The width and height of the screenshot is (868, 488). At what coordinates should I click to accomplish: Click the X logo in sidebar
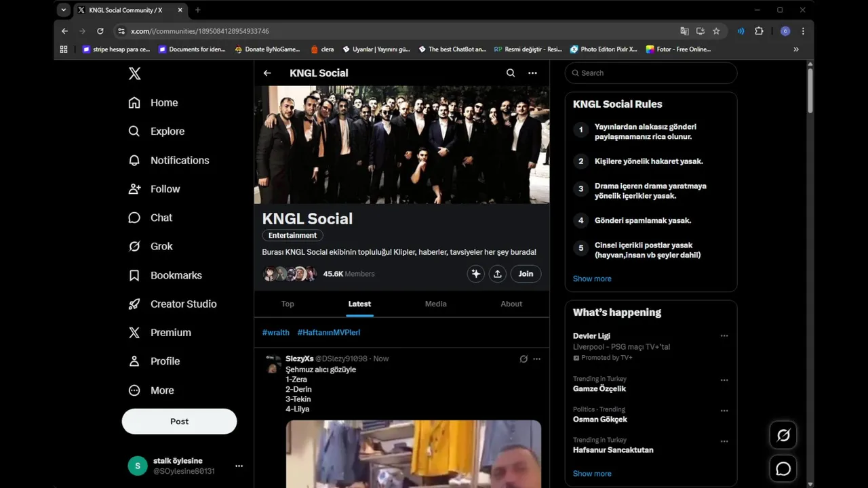pyautogui.click(x=134, y=73)
